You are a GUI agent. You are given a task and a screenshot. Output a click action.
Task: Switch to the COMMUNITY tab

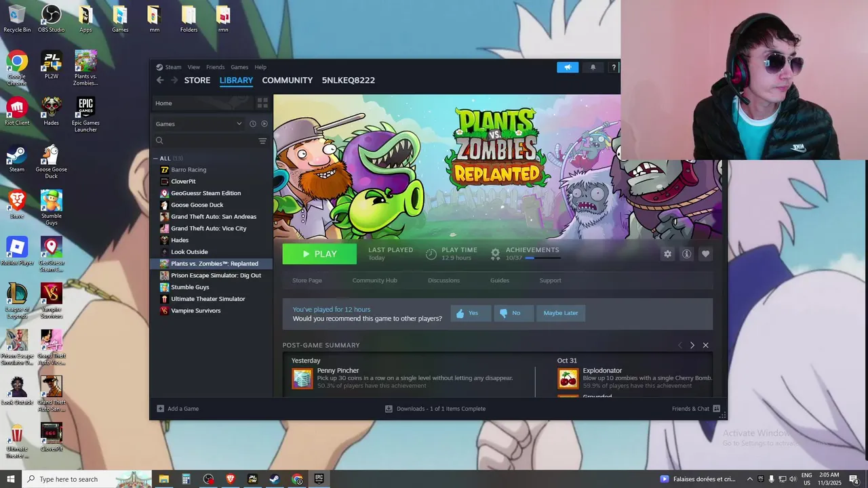pyautogui.click(x=288, y=80)
